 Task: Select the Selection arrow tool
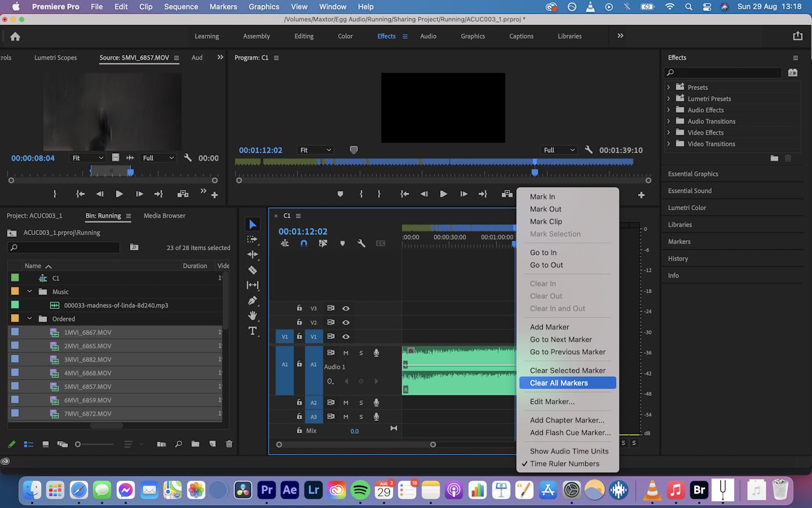pos(252,224)
